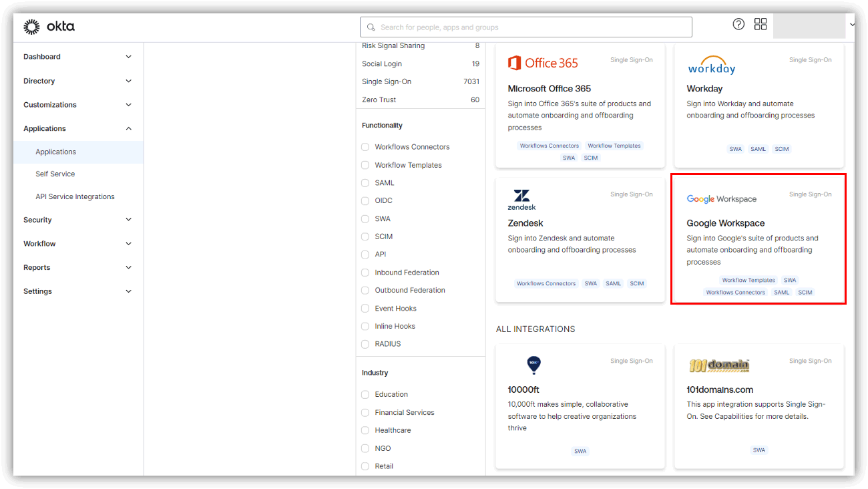
Task: Click the SWA tag on 10000ft card
Action: point(580,451)
